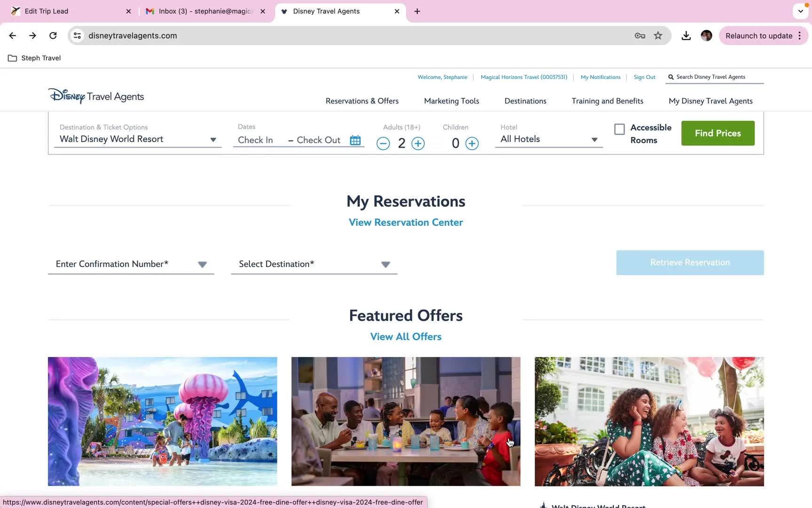Click Welcome, Stephanie link
Screen dimensions: 812x508
(x=442, y=77)
